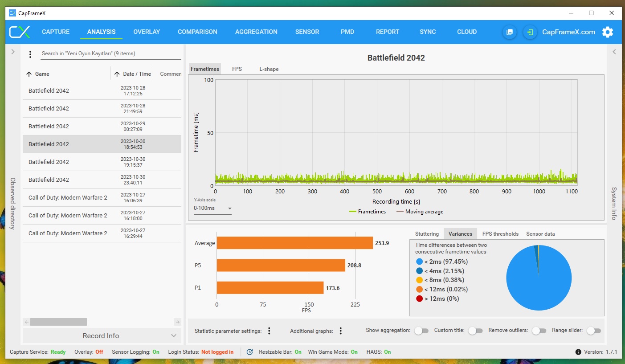Open the Sensor data tab
This screenshot has width=625, height=364.
tap(540, 234)
